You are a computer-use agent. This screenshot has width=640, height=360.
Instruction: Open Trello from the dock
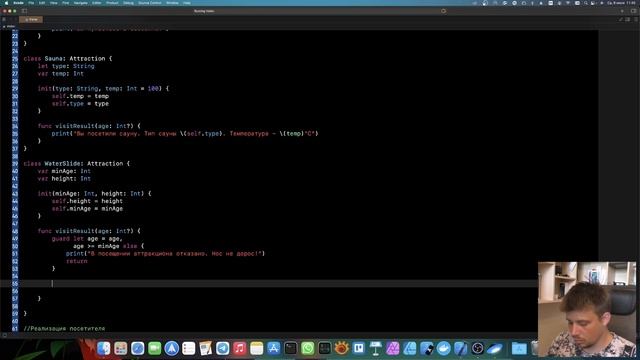click(x=358, y=348)
